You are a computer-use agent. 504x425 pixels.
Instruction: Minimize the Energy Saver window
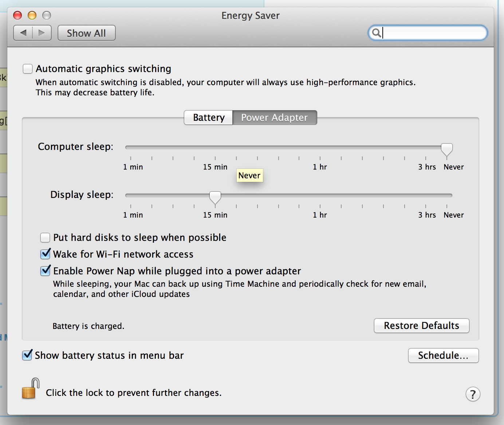pos(32,15)
